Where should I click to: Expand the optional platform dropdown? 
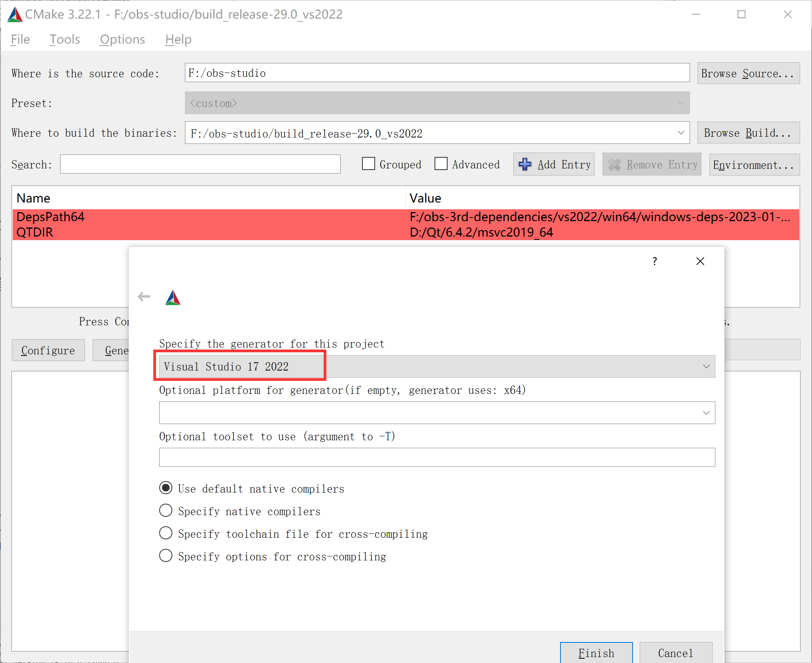706,413
